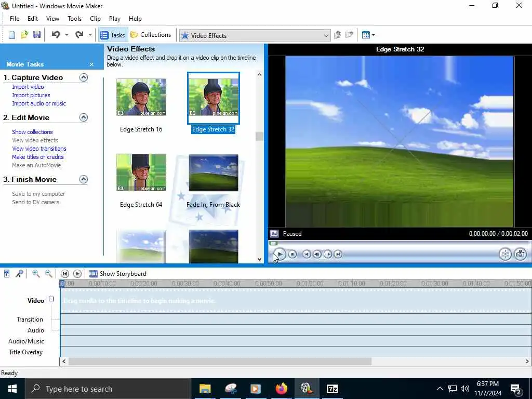Click the preview monitor Play button
The height and width of the screenshot is (399, 532).
[280, 254]
